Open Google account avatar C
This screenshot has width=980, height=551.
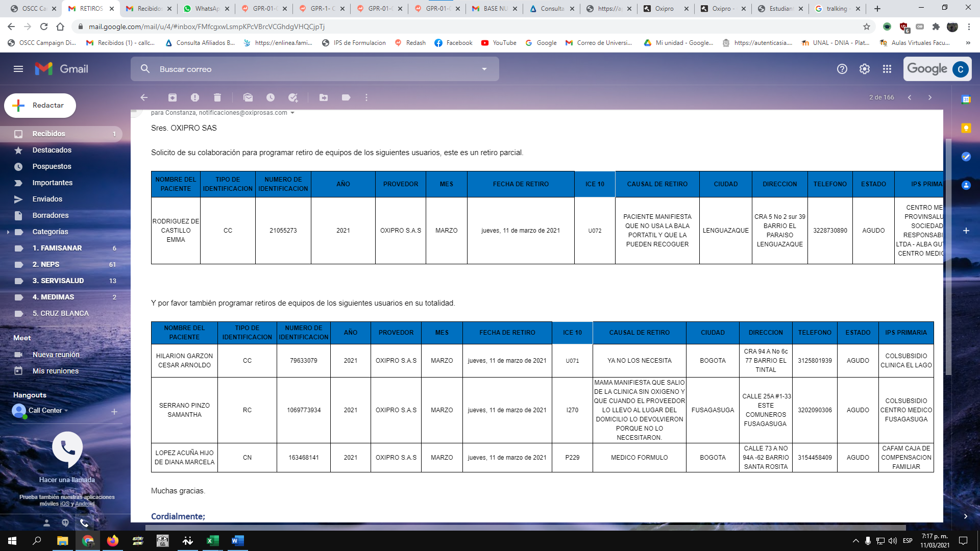(x=961, y=69)
